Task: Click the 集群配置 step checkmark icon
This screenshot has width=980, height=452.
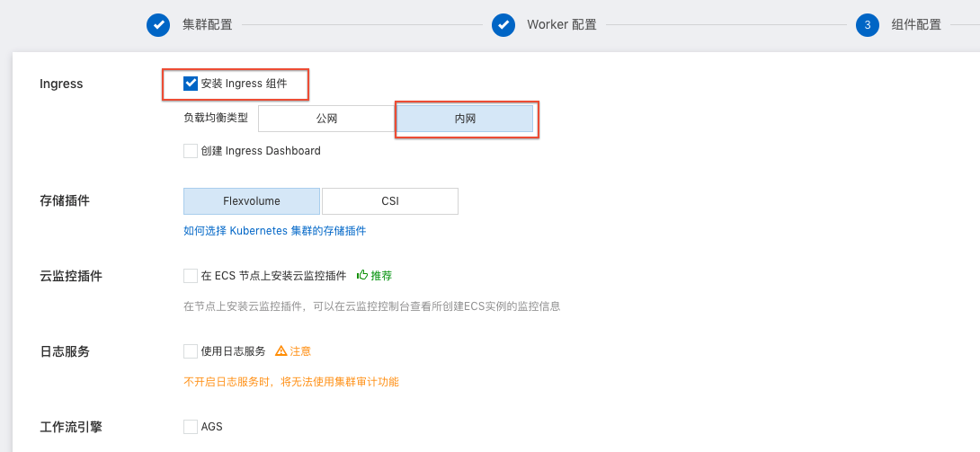Action: [x=158, y=25]
